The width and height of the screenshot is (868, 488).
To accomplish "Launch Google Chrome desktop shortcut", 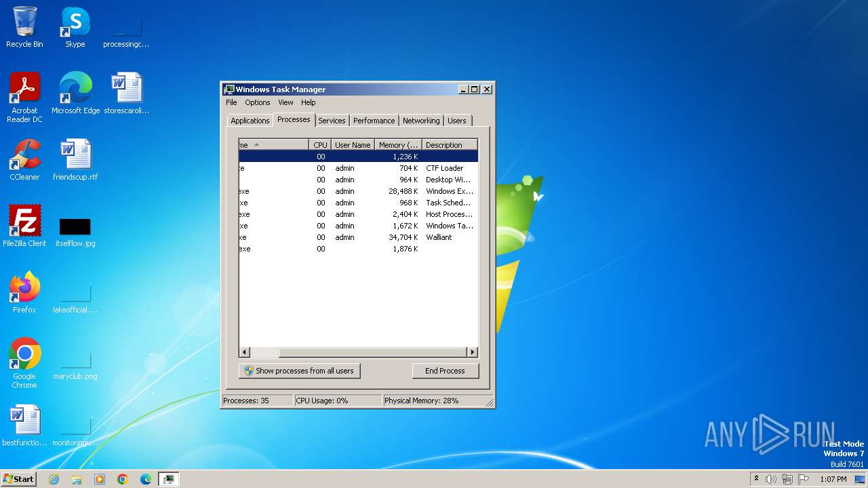I will (x=24, y=363).
